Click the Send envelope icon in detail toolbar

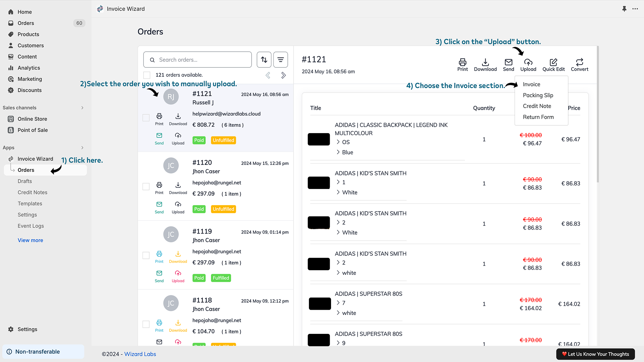pyautogui.click(x=508, y=65)
